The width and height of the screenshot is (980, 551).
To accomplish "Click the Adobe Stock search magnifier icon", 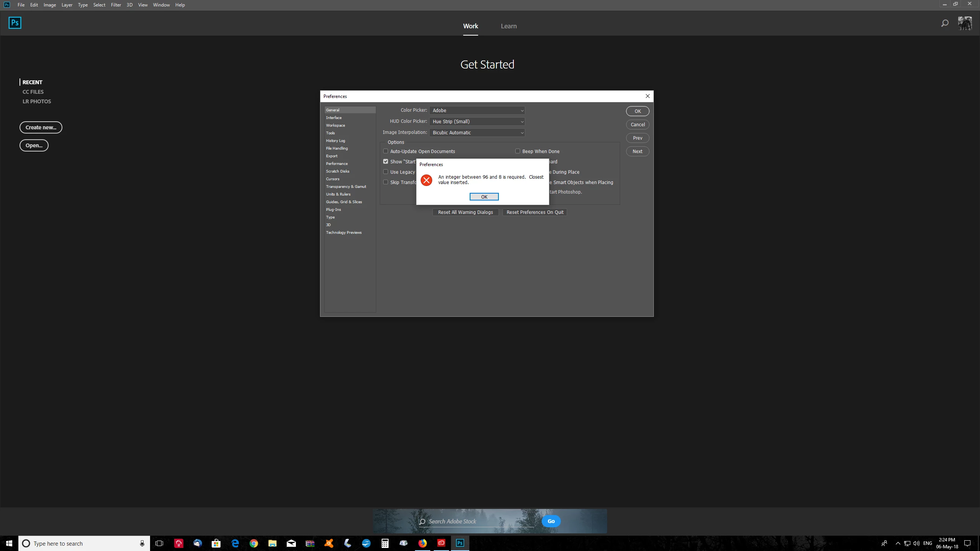I will click(422, 522).
